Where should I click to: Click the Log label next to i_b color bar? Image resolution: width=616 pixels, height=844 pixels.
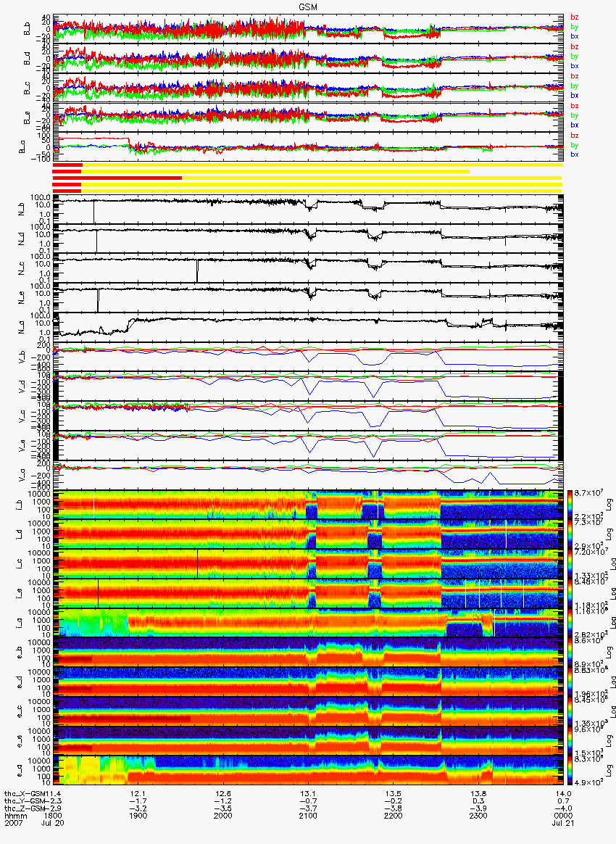tap(609, 505)
